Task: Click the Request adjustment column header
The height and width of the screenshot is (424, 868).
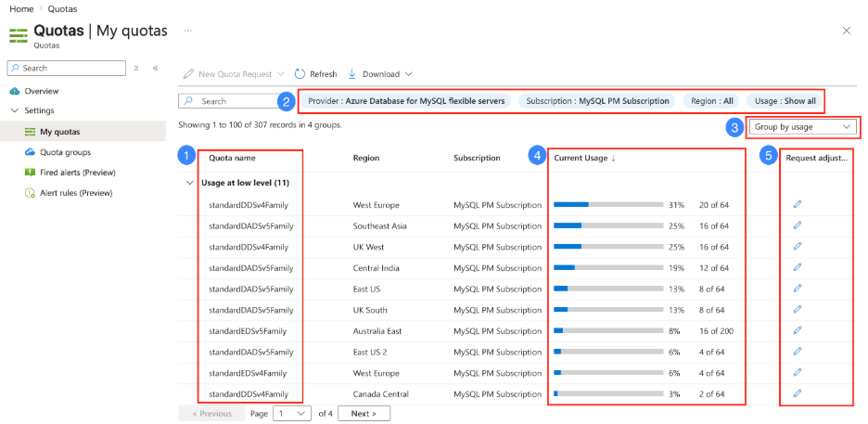Action: [x=816, y=158]
